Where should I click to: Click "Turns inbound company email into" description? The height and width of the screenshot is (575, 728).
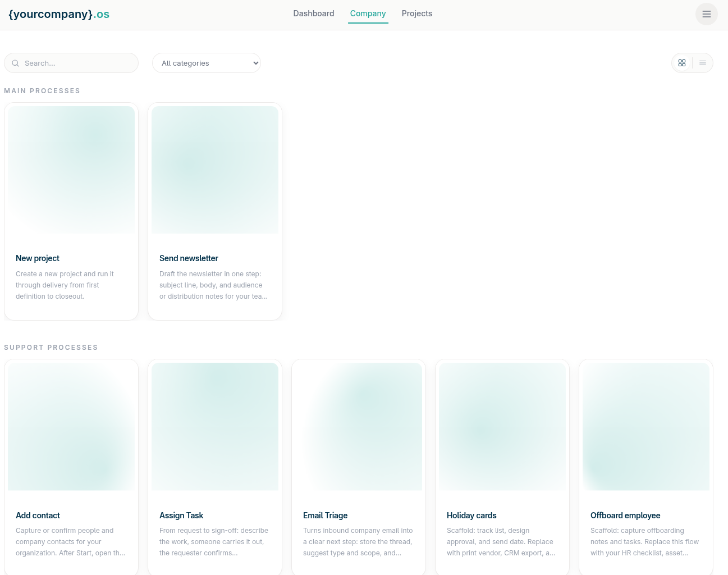pos(358,542)
